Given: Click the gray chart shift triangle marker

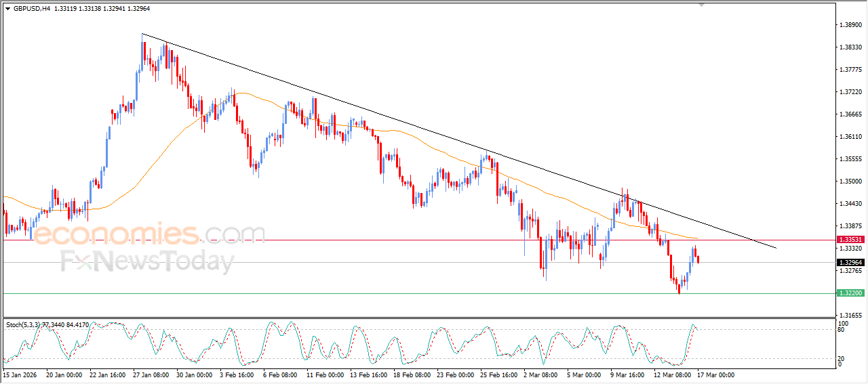Looking at the screenshot, I should pyautogui.click(x=701, y=5).
